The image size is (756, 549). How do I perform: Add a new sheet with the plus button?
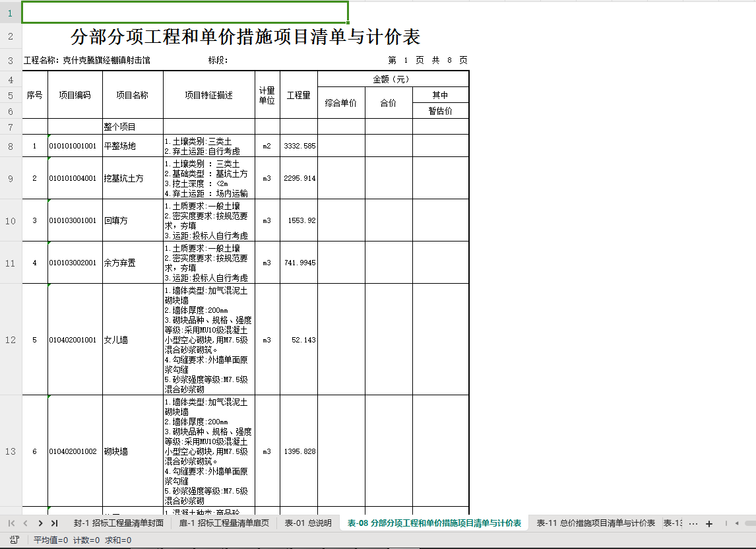coord(709,523)
